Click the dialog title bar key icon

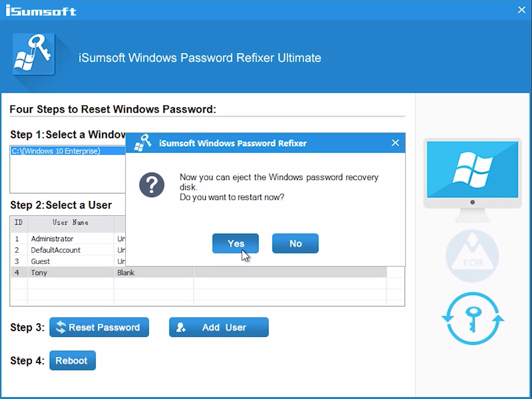tap(142, 143)
